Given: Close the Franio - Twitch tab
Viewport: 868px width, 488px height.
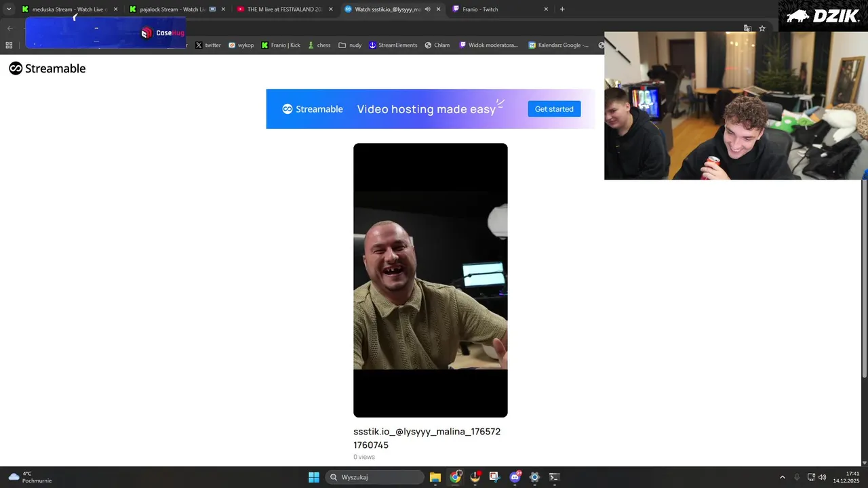Looking at the screenshot, I should pos(546,9).
